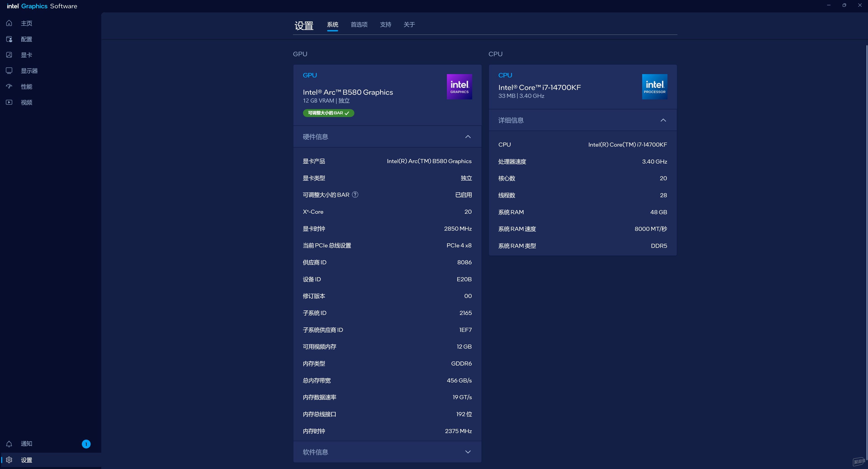Select the 8000 MT/秒 RAM speed value
Viewport: 868px width, 469px height.
[651, 229]
